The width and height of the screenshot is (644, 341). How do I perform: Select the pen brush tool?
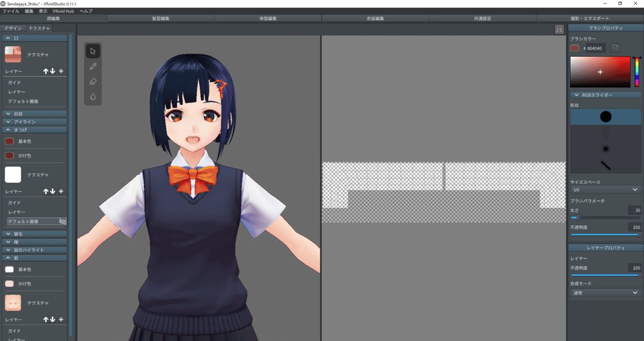(x=93, y=66)
